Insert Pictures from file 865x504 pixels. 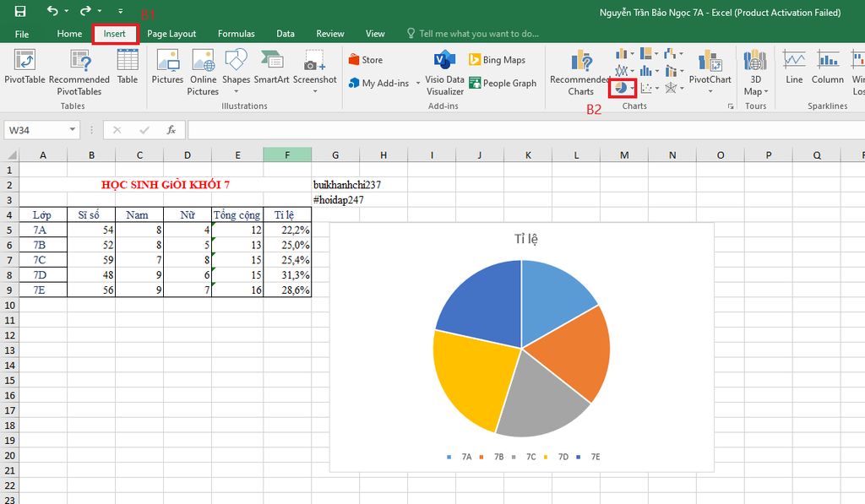pyautogui.click(x=168, y=67)
